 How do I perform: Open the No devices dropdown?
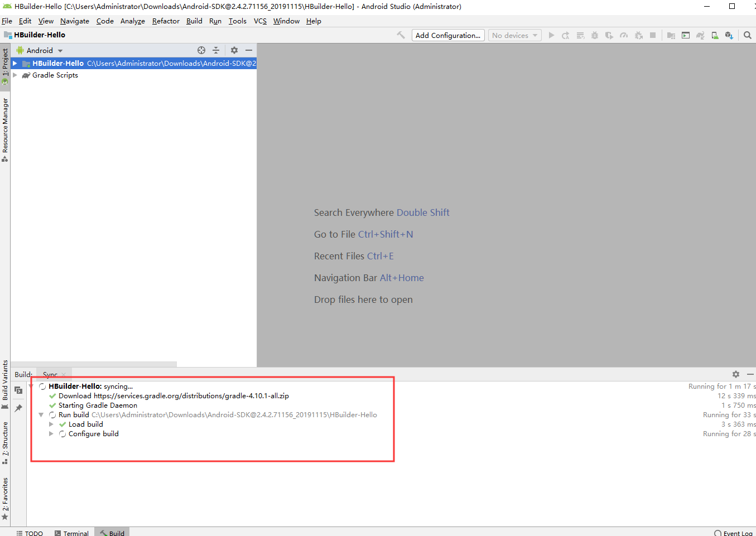515,35
